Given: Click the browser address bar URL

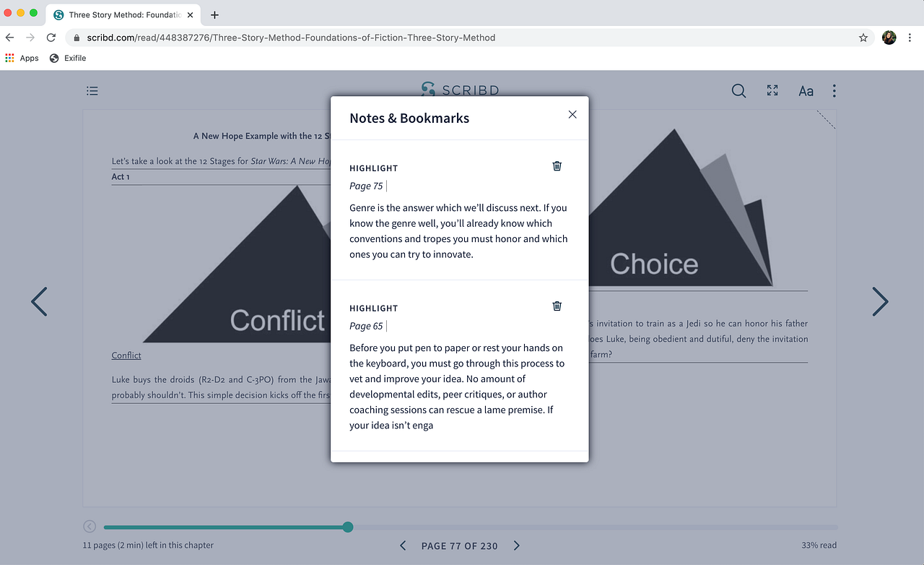Looking at the screenshot, I should 289,37.
